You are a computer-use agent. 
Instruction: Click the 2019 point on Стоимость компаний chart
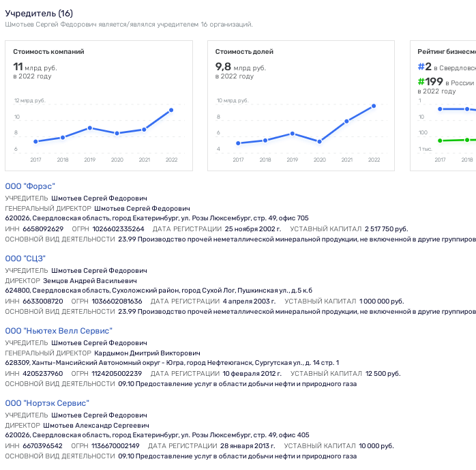click(90, 128)
